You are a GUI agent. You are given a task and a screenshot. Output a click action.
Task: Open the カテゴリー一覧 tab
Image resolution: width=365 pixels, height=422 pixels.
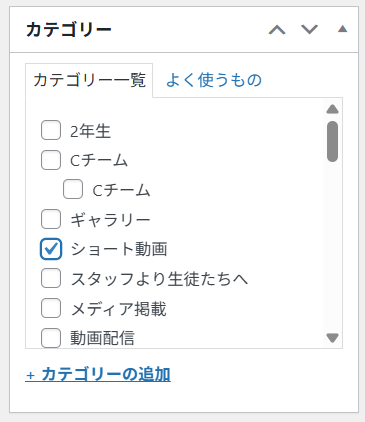(x=89, y=80)
